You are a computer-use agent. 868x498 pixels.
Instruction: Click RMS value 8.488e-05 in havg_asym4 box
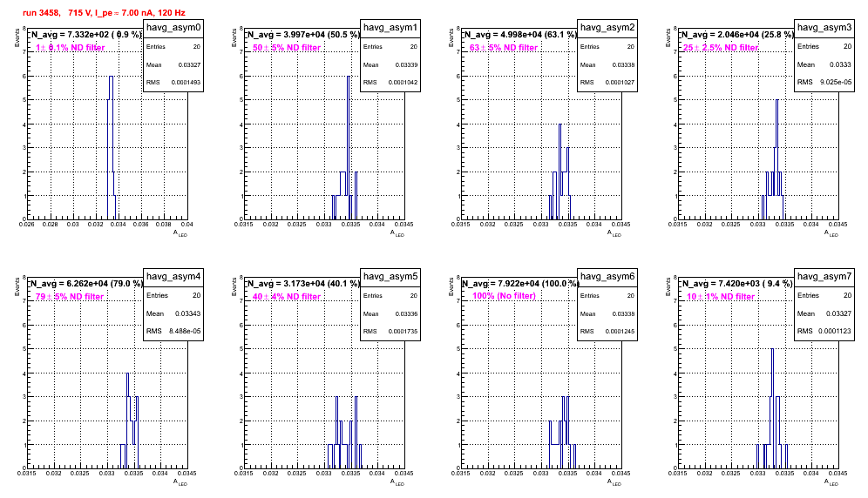[185, 331]
